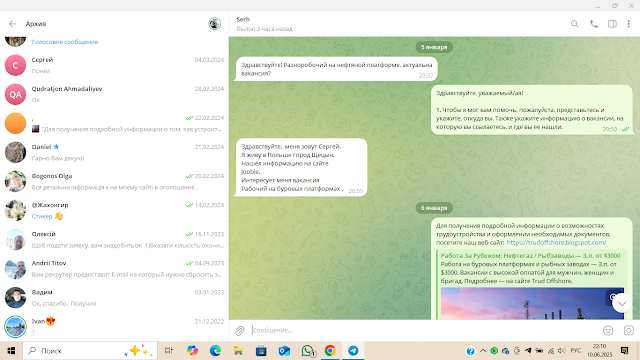This screenshot has height=360, width=640.
Task: Open the @Жахонгир chat with sticker
Action: (114, 211)
